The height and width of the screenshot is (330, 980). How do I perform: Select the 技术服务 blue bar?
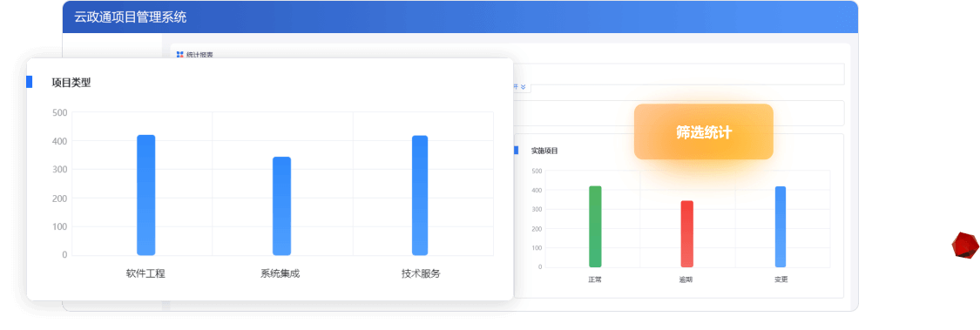click(420, 195)
